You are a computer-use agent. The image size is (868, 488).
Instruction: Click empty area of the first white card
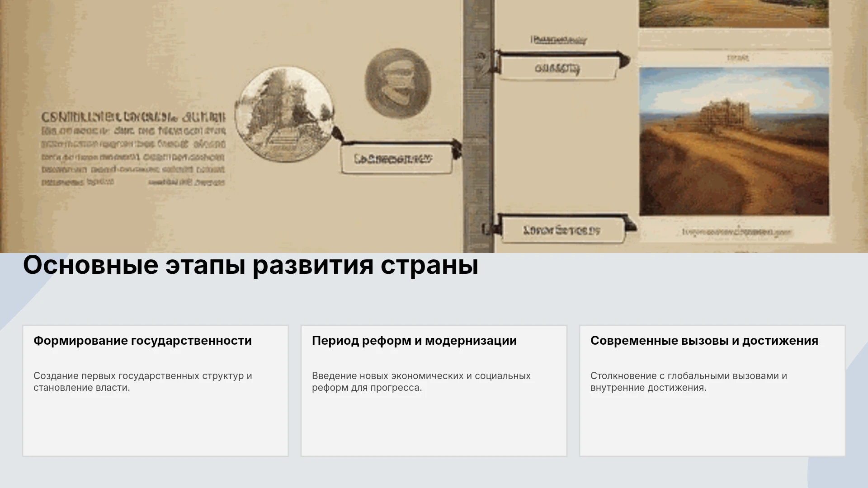pos(156,425)
